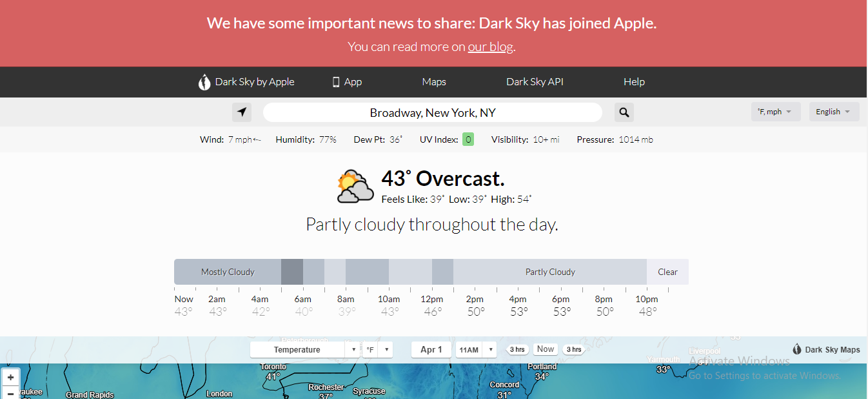The width and height of the screenshot is (868, 399).
Task: Click the 43° Overcast headline
Action: coord(443,178)
